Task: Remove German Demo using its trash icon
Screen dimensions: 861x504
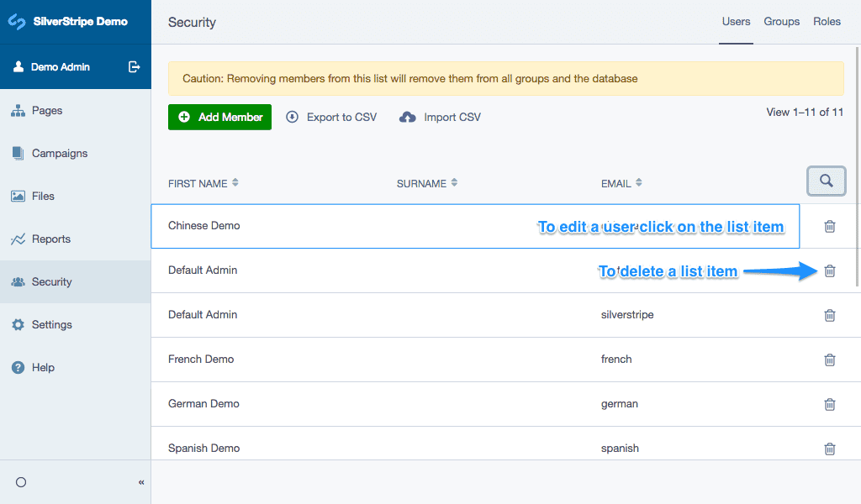Action: [x=829, y=404]
